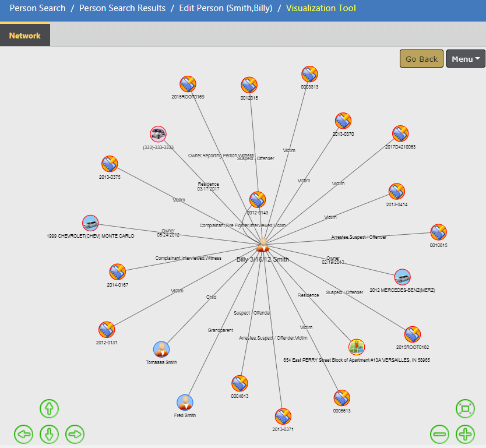Image resolution: width=486 pixels, height=448 pixels.
Task: Open the Menu dropdown
Action: tap(464, 59)
